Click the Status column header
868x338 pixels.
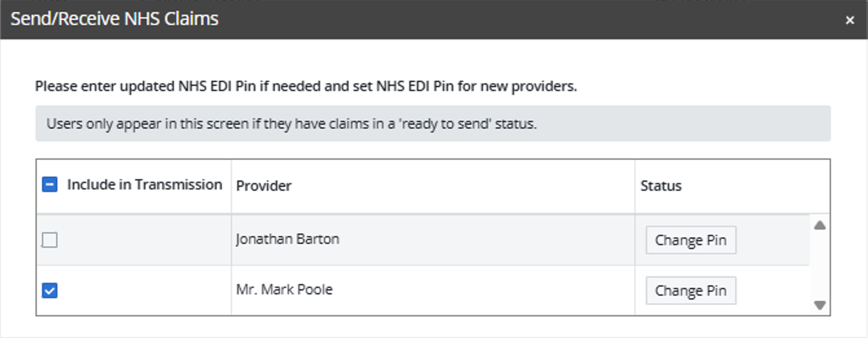pyautogui.click(x=660, y=186)
